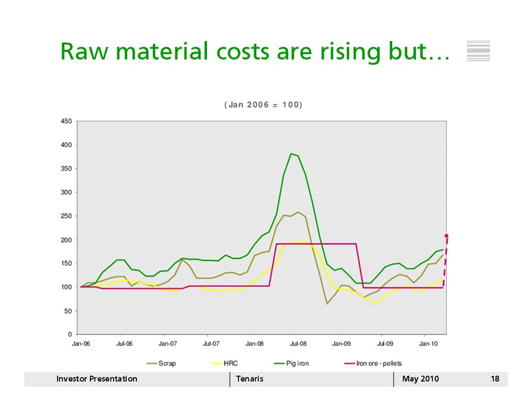The width and height of the screenshot is (532, 411).
Task: Click the '(Jan 2006 = 100)' chart subtitle
Action: pos(263,104)
